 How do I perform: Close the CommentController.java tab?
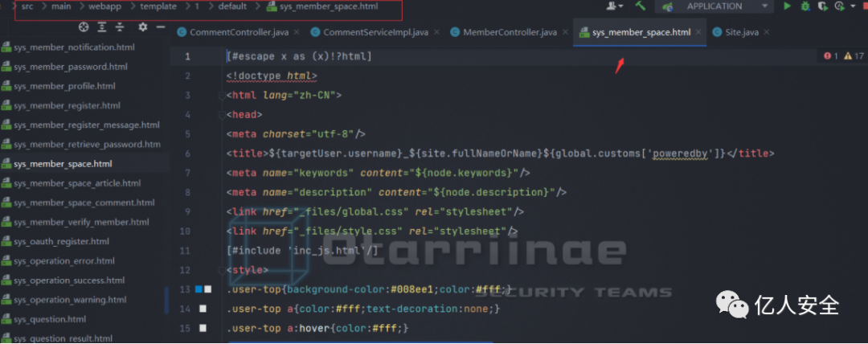[296, 32]
